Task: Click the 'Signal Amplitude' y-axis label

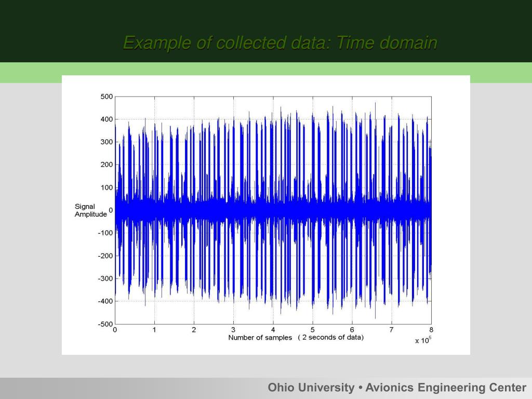Action: coord(90,210)
